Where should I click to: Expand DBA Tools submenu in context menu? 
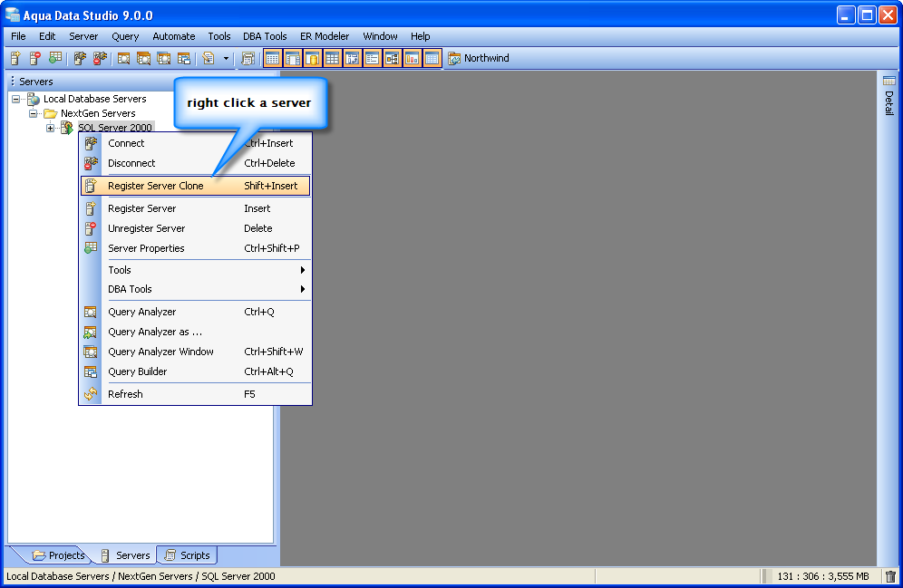click(x=195, y=289)
